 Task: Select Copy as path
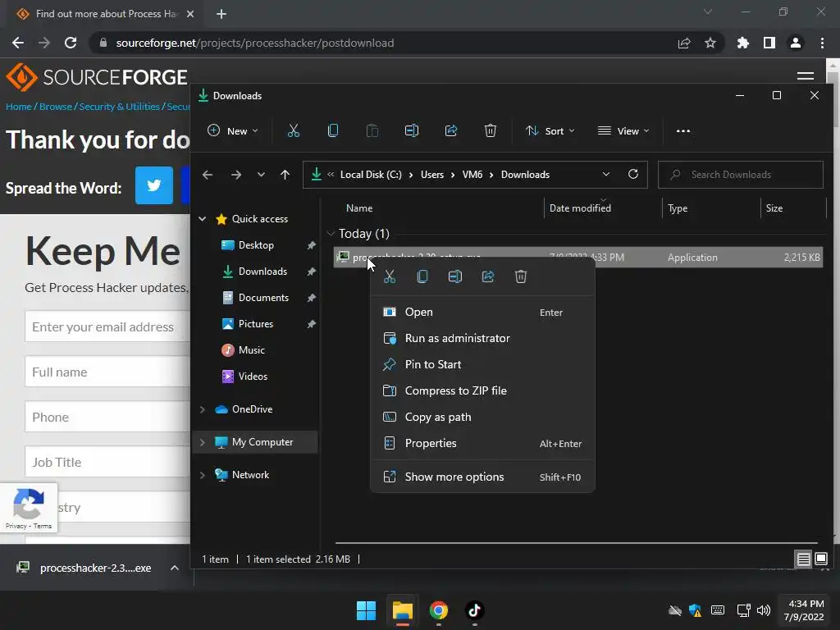pos(482,417)
